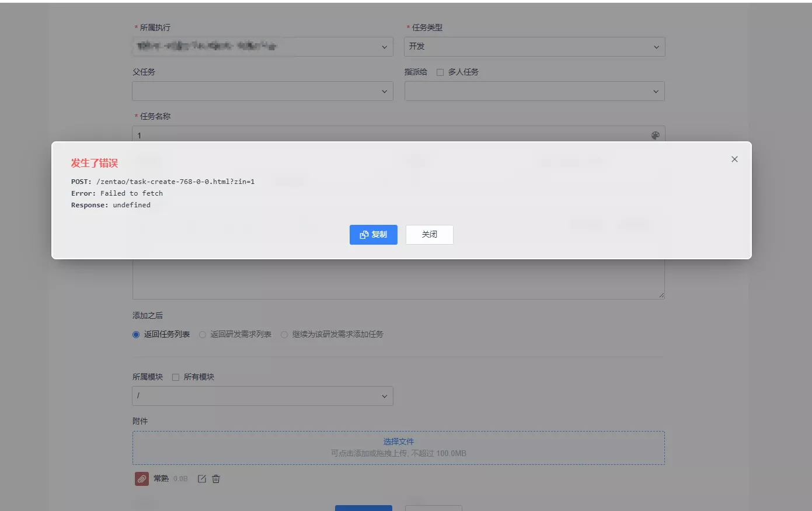Image resolution: width=812 pixels, height=511 pixels.
Task: Click the 关闭 button in the error dialog
Action: pos(430,235)
